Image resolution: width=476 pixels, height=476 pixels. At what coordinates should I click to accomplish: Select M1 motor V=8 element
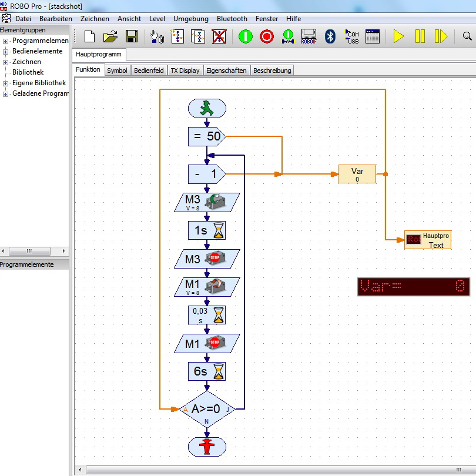tap(207, 287)
